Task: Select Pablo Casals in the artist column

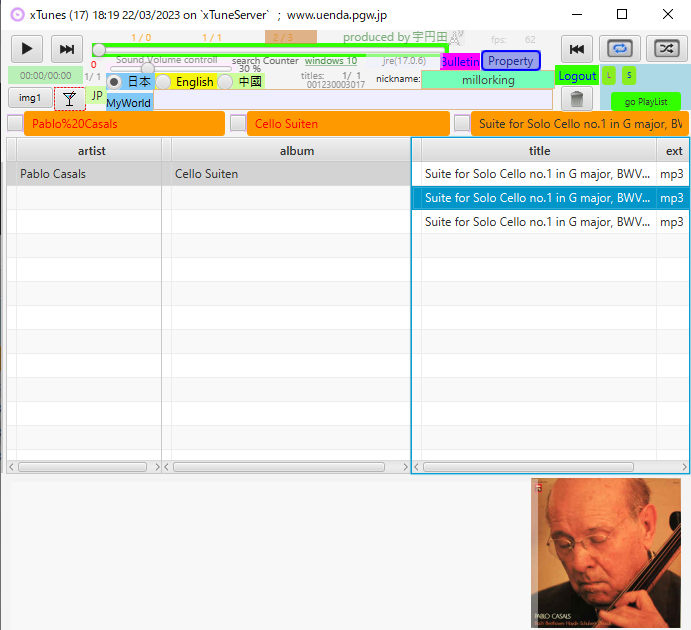Action: pyautogui.click(x=53, y=174)
